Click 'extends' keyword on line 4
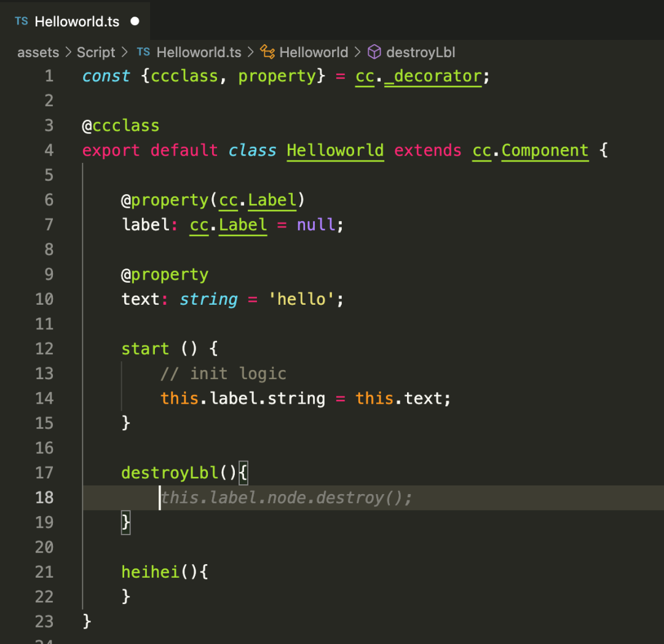This screenshot has width=664, height=644. pos(428,151)
